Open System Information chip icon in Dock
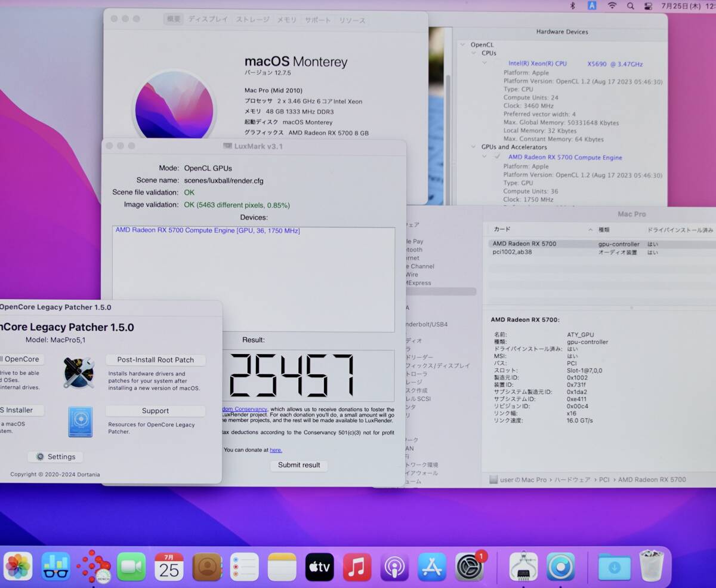 (524, 567)
